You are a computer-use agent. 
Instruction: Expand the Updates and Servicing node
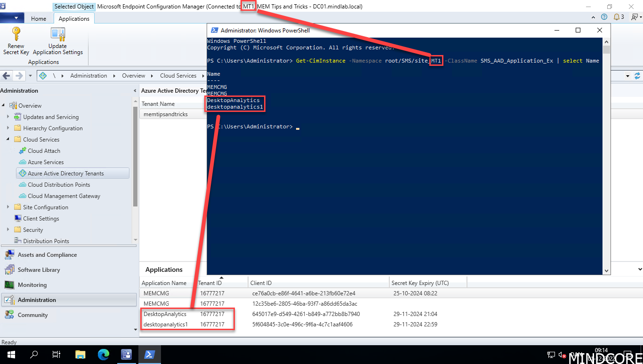tap(8, 117)
